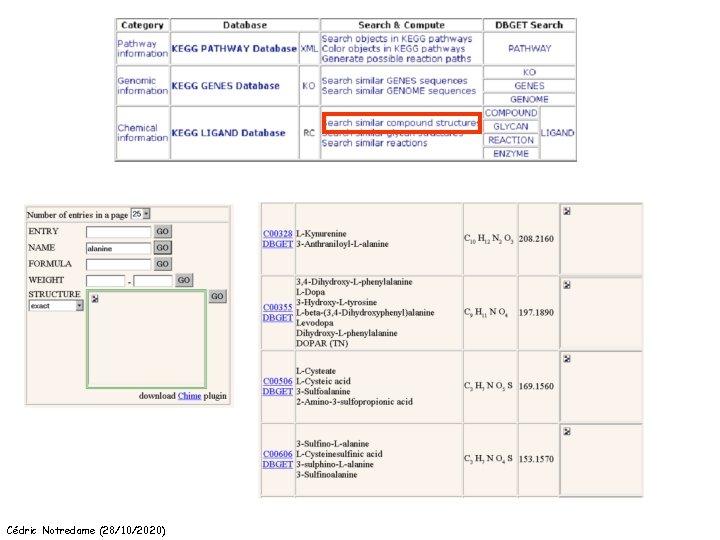Viewport: 720px width, 540px height.
Task: Open the KEGG PATHWAY Database link
Action: tap(234, 49)
